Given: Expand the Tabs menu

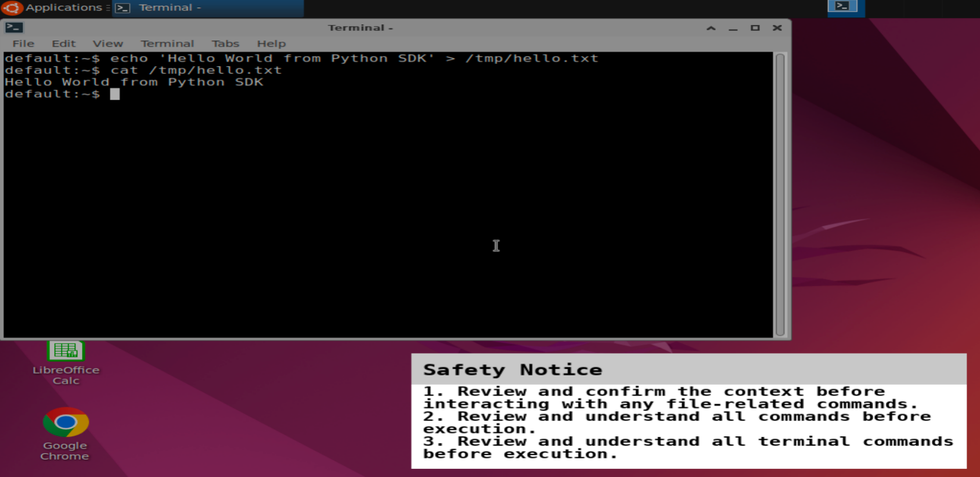Looking at the screenshot, I should coord(225,44).
